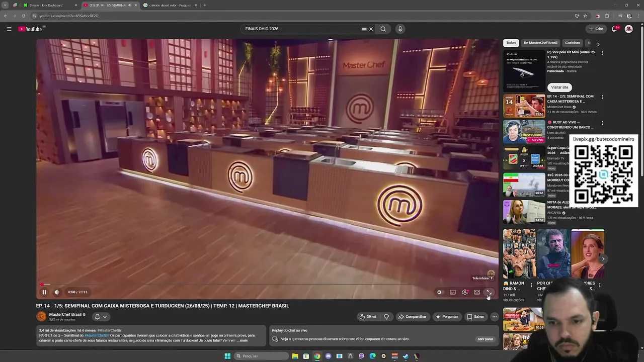Open options for RUST AO VIVO video
Screen dimensions: 644x362
point(602,123)
